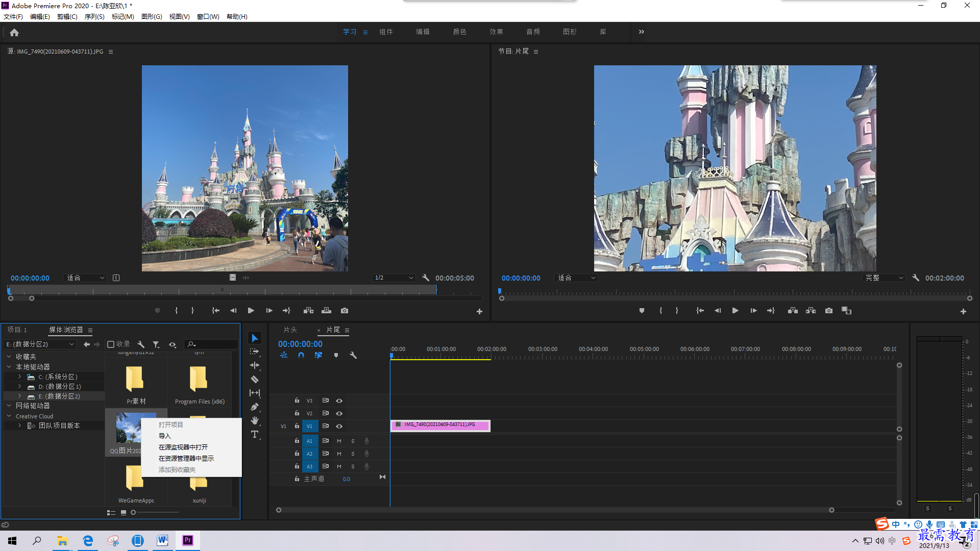The height and width of the screenshot is (551, 980).
Task: Click Lift button in program monitor
Action: [x=793, y=311]
